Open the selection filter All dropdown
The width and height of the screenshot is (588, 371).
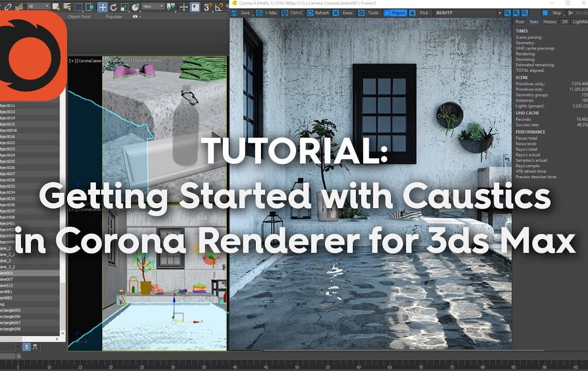pyautogui.click(x=38, y=6)
